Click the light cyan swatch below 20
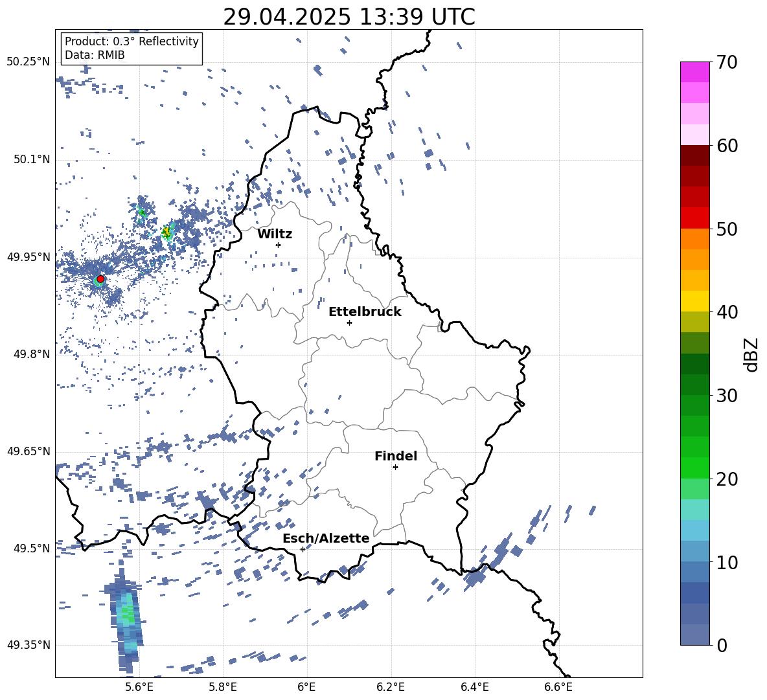The image size is (767, 700). (x=695, y=510)
